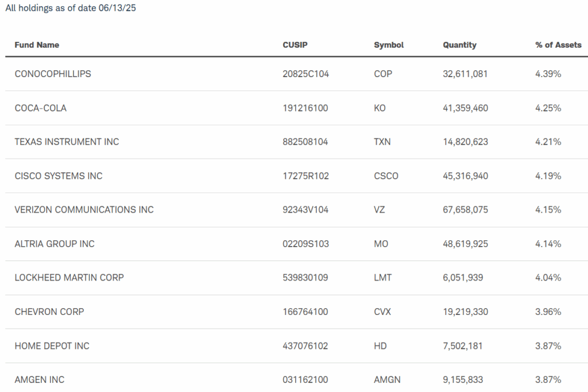Select the HOME DEPOT INC fund name
The image size is (588, 392).
coord(52,346)
